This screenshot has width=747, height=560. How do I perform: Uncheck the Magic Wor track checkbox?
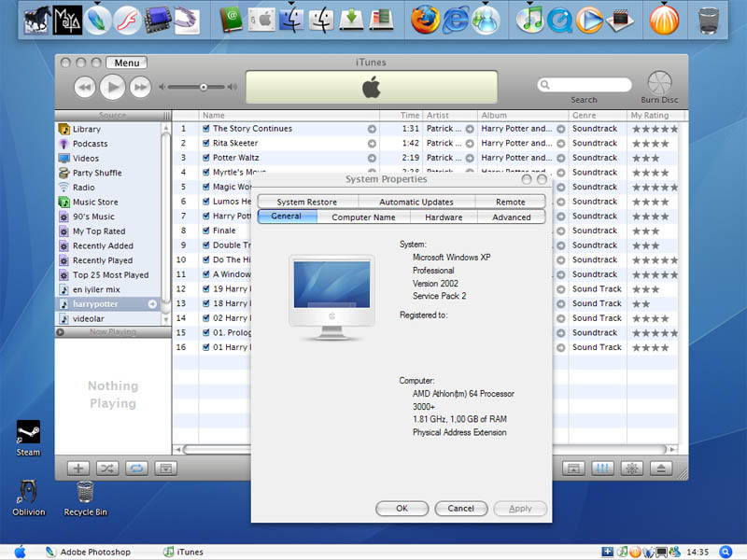click(x=205, y=187)
